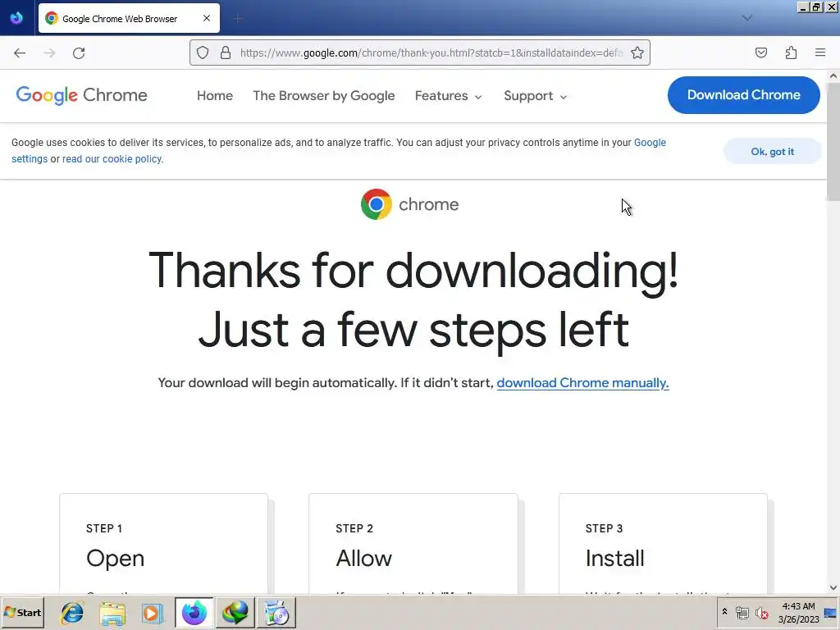Show hidden tray icons arrow
Screen dimensions: 840x630
(x=725, y=611)
